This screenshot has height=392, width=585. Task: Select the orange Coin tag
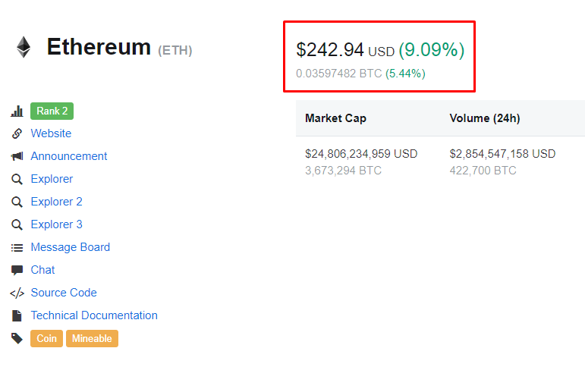pyautogui.click(x=46, y=339)
